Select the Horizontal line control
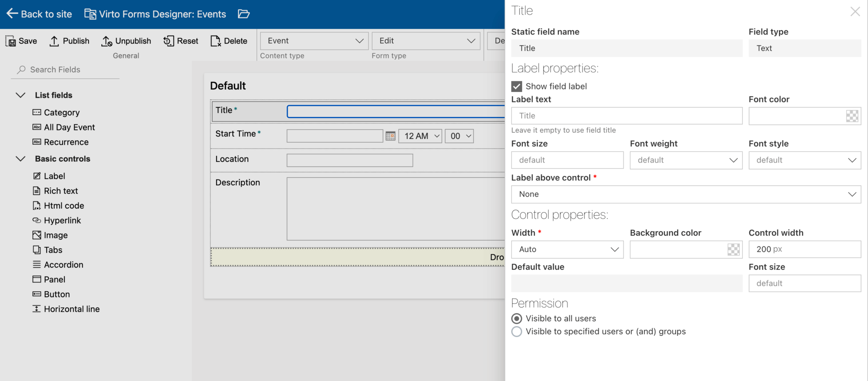Viewport: 868px width, 381px height. pos(72,309)
